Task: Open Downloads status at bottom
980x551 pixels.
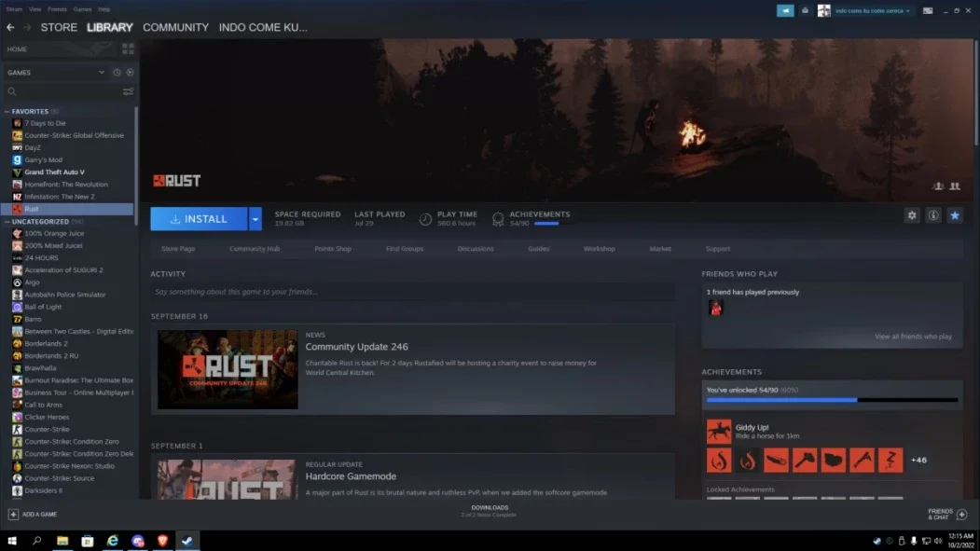Action: (490, 511)
